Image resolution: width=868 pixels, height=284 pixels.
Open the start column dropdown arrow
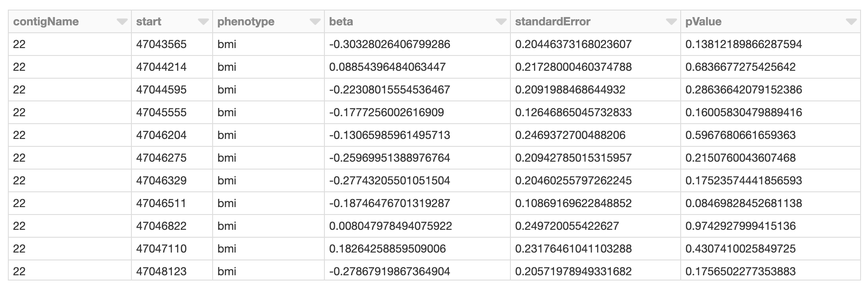(203, 22)
